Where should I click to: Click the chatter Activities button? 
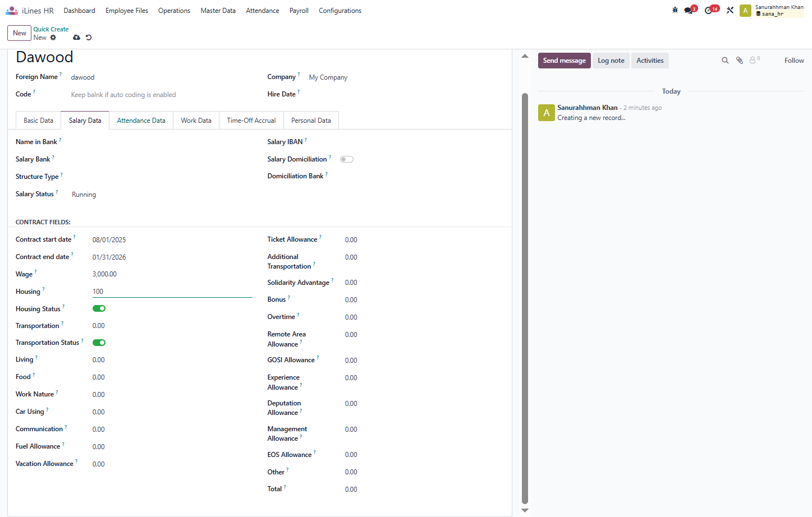tap(650, 61)
